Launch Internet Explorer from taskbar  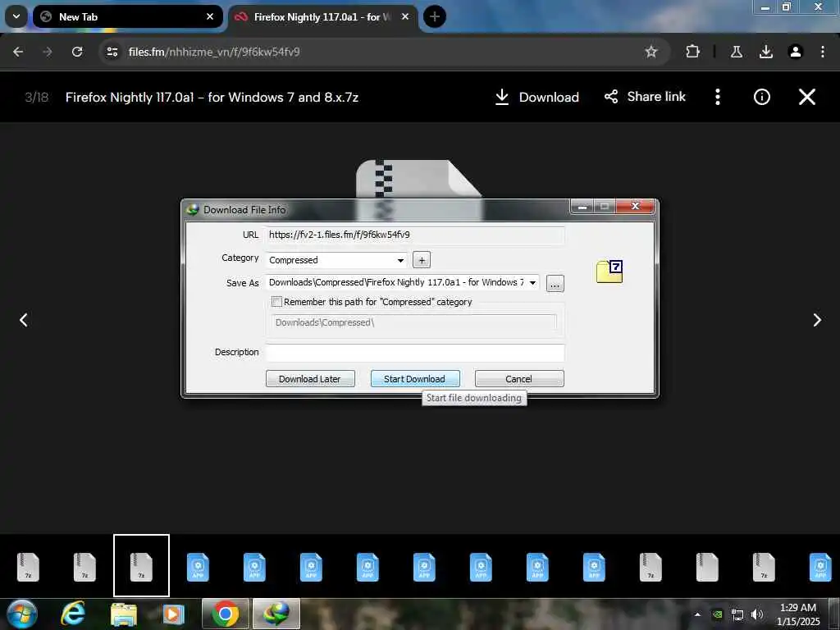pos(73,614)
